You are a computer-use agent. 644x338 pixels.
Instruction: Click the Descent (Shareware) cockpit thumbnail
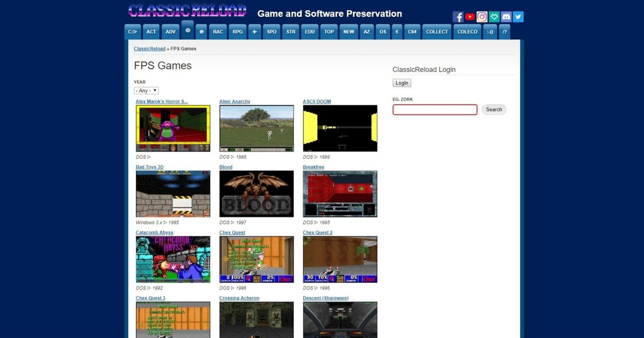340,320
